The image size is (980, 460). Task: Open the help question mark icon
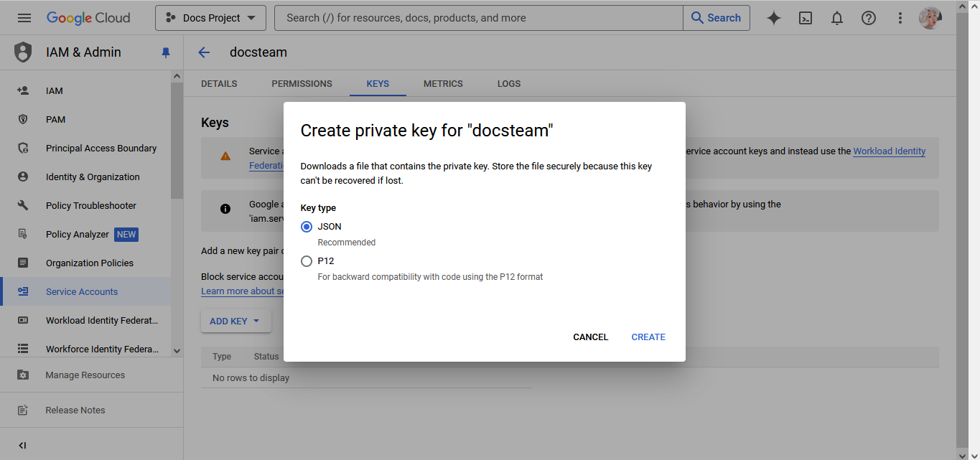click(869, 18)
